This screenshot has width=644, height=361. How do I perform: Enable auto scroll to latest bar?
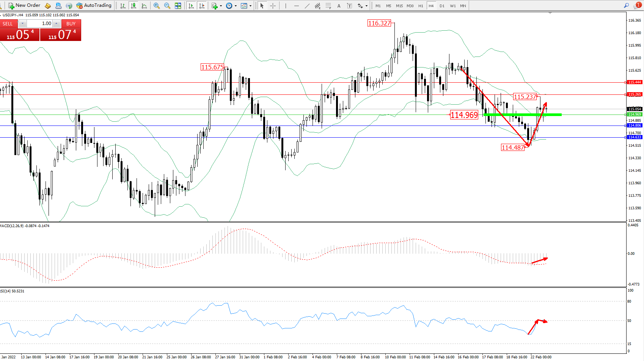(191, 6)
